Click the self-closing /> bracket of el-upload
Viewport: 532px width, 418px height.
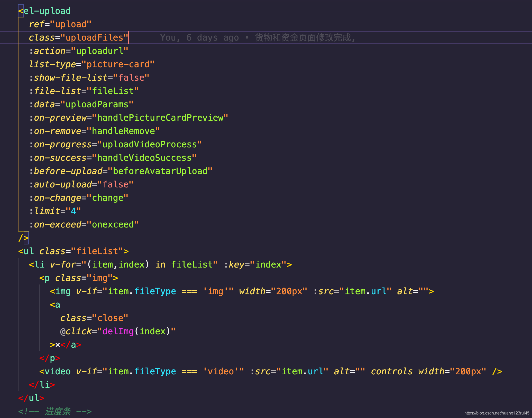(x=23, y=238)
